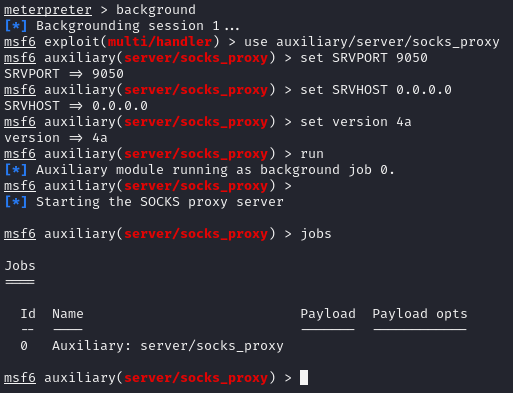Click the red 'multi/handler' module name
Image resolution: width=513 pixels, height=393 pixels.
coord(160,42)
